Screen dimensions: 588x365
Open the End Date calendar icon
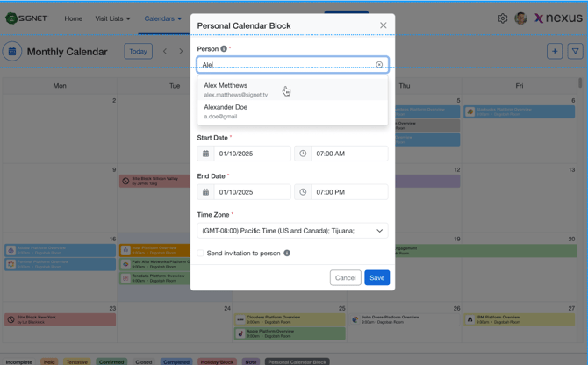click(206, 192)
